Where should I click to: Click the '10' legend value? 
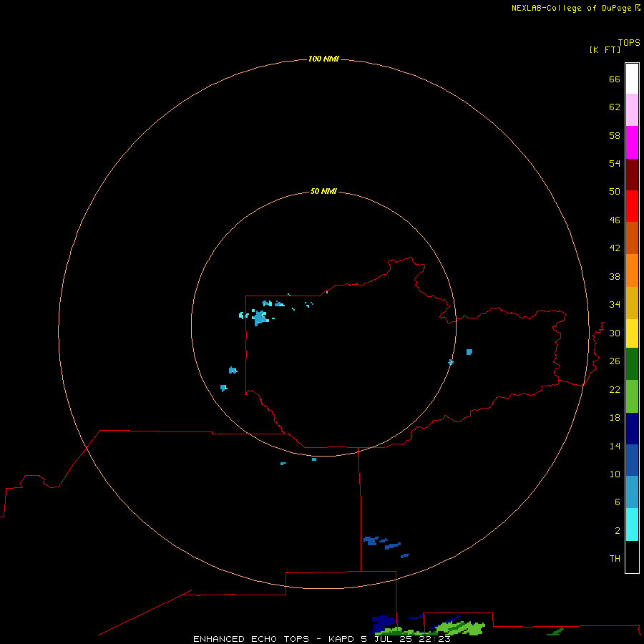(615, 474)
